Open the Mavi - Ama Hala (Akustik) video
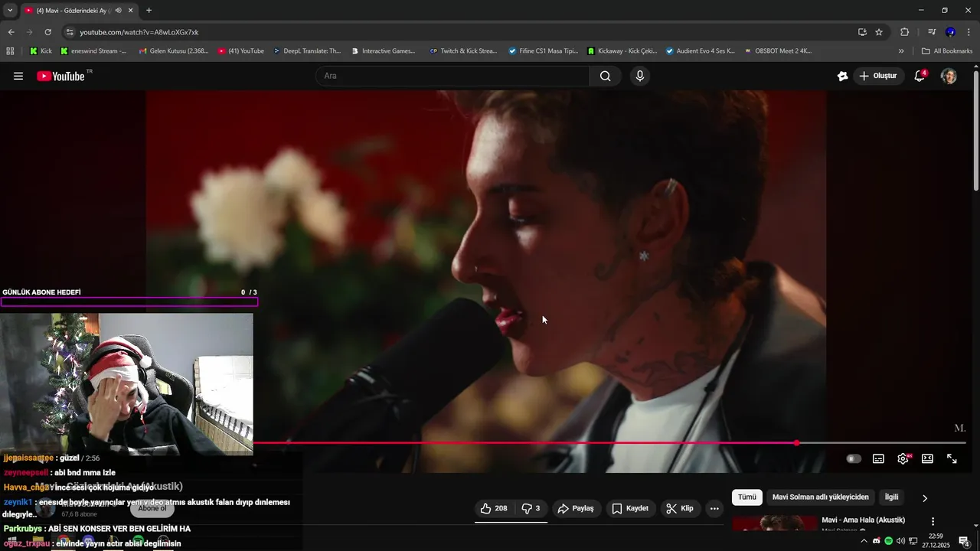 [863, 520]
